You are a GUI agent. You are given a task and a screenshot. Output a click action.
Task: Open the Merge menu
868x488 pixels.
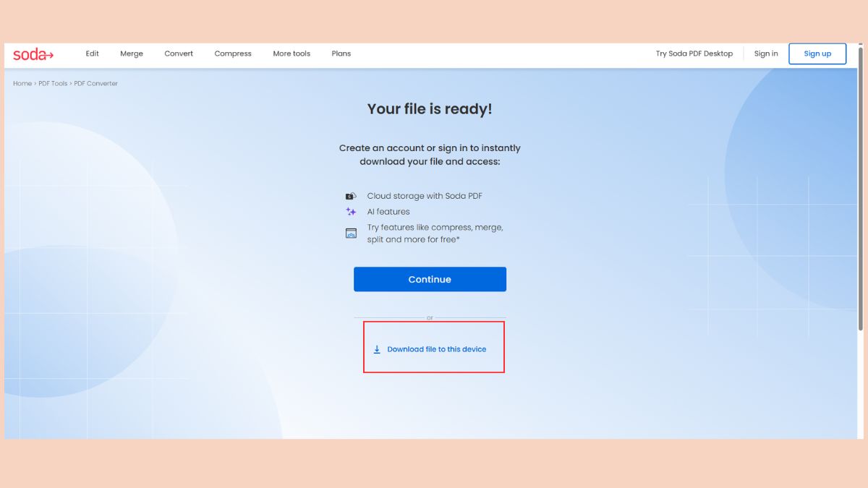[x=132, y=53]
